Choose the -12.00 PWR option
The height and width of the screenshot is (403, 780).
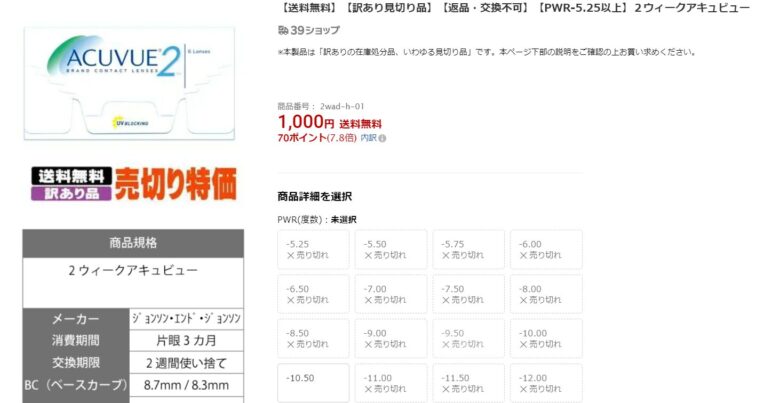tap(546, 382)
